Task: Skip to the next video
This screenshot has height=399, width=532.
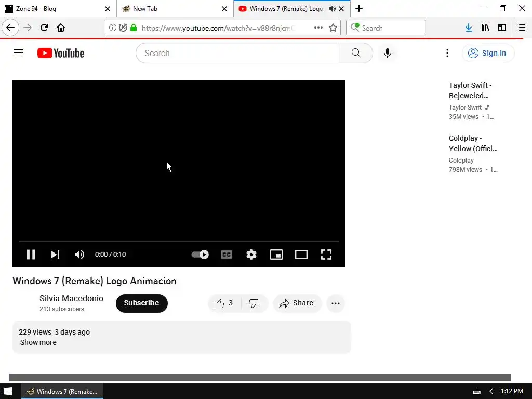Action: point(55,255)
